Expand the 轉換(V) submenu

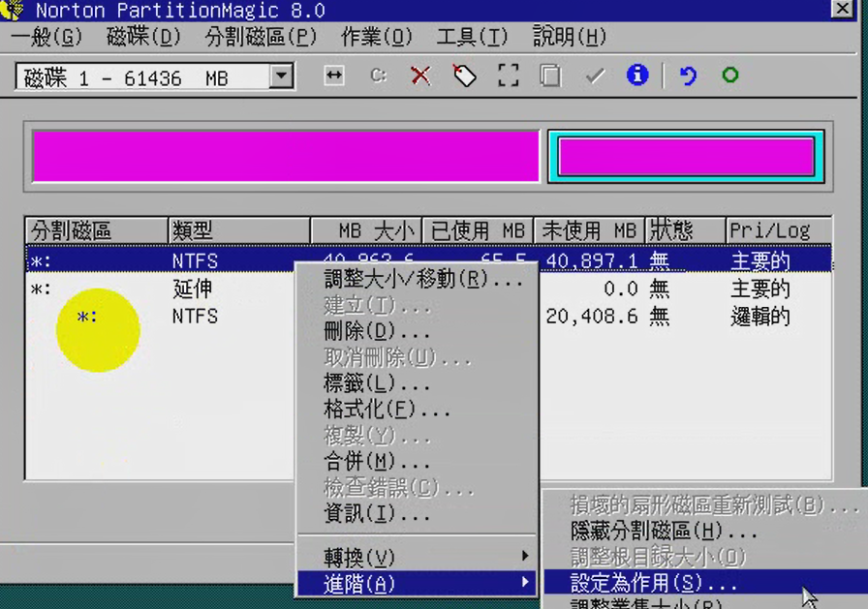[417, 557]
